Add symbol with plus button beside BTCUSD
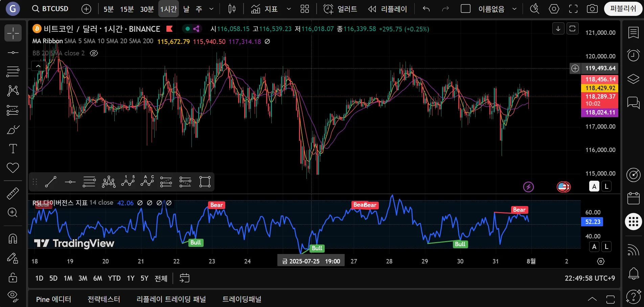 point(86,9)
